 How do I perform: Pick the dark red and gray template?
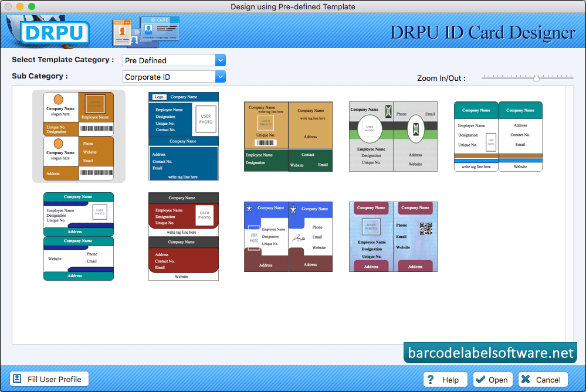click(184, 236)
